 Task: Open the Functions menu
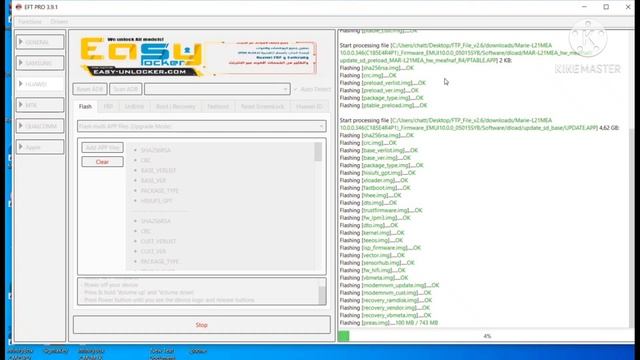[30, 22]
